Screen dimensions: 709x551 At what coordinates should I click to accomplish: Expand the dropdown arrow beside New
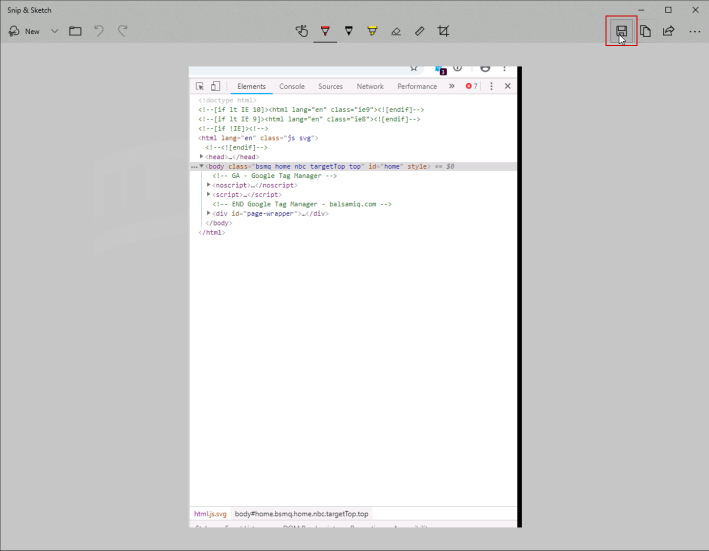coord(54,31)
